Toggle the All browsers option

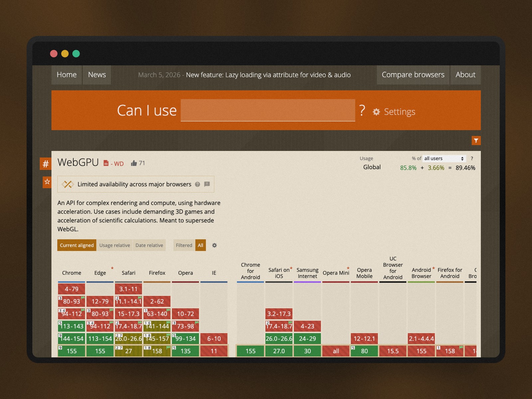[200, 245]
